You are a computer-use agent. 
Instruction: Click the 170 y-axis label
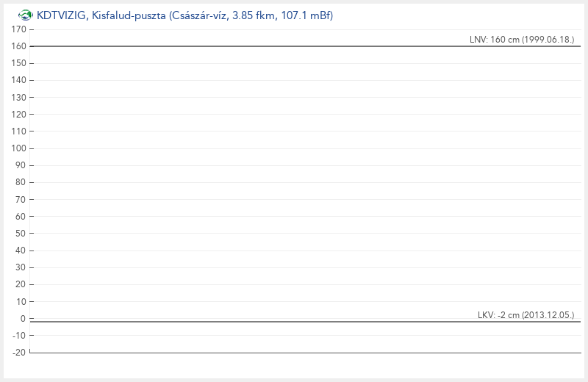pos(19,29)
